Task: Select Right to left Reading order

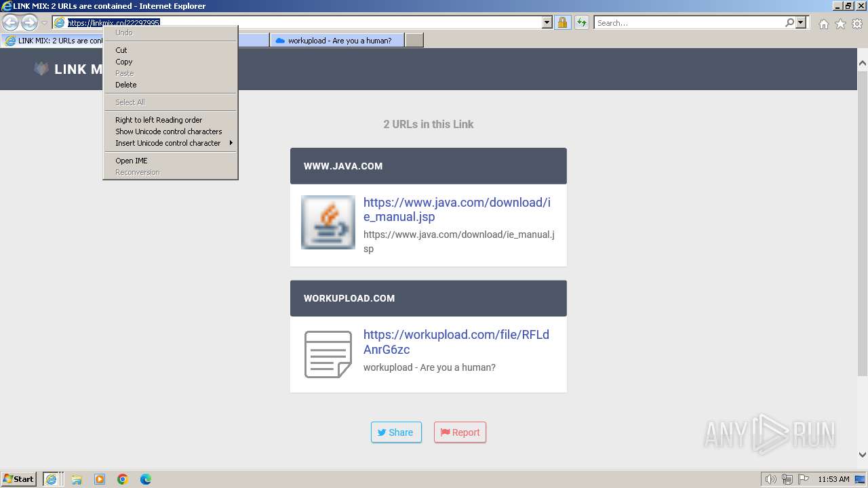Action: click(170, 120)
